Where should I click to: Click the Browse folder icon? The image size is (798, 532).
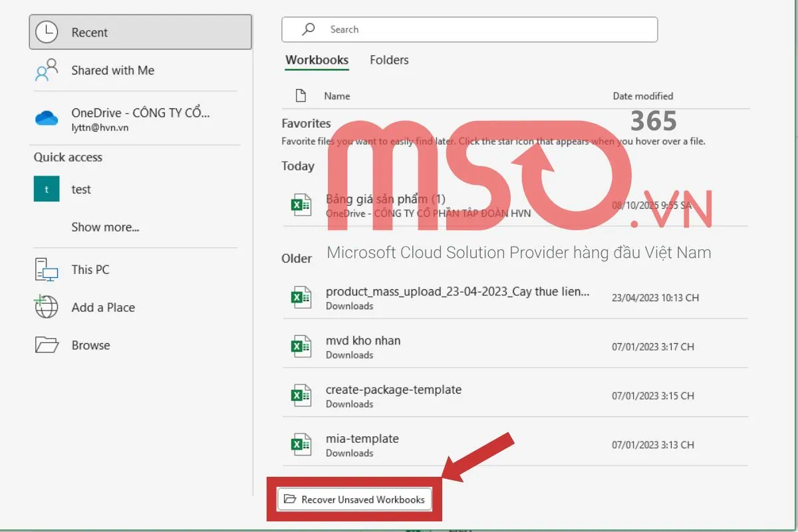(x=47, y=345)
